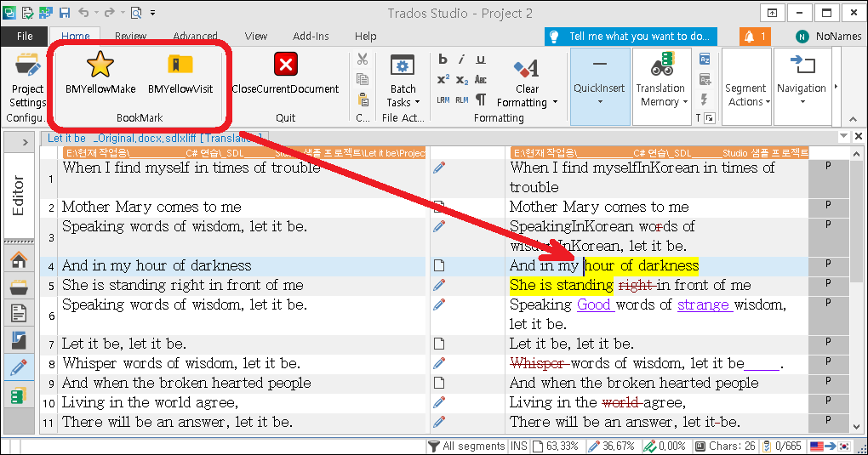868x455 pixels.
Task: Insert RLM right-to-left mark
Action: coord(462,100)
